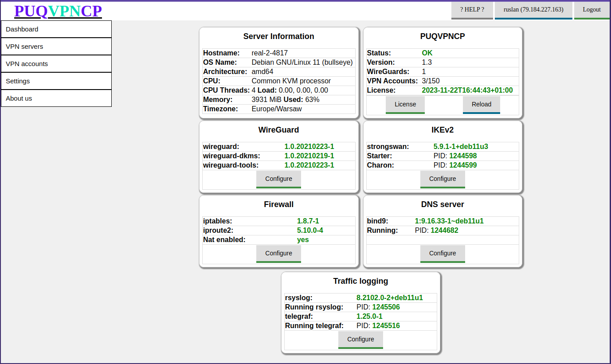This screenshot has height=364, width=611.
Task: Click the iptables version 1.8.7-1
Action: [x=308, y=221]
